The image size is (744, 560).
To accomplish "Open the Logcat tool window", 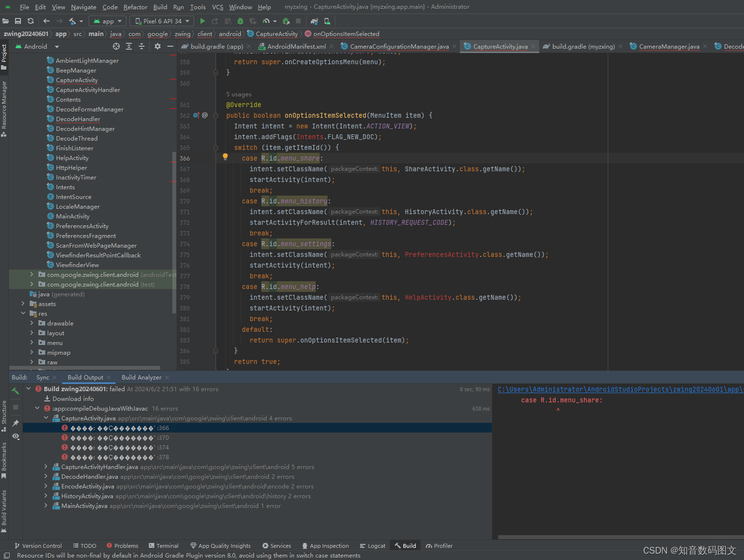I will click(372, 545).
